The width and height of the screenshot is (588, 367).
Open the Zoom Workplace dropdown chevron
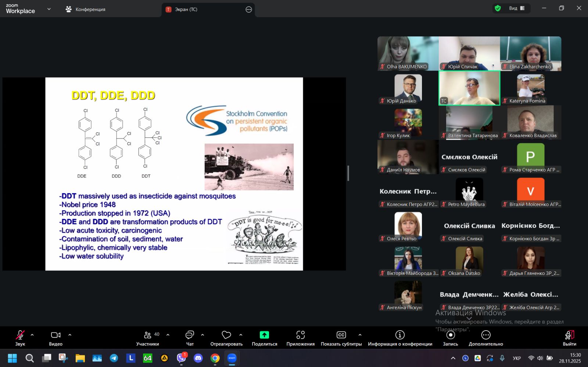pyautogui.click(x=49, y=9)
